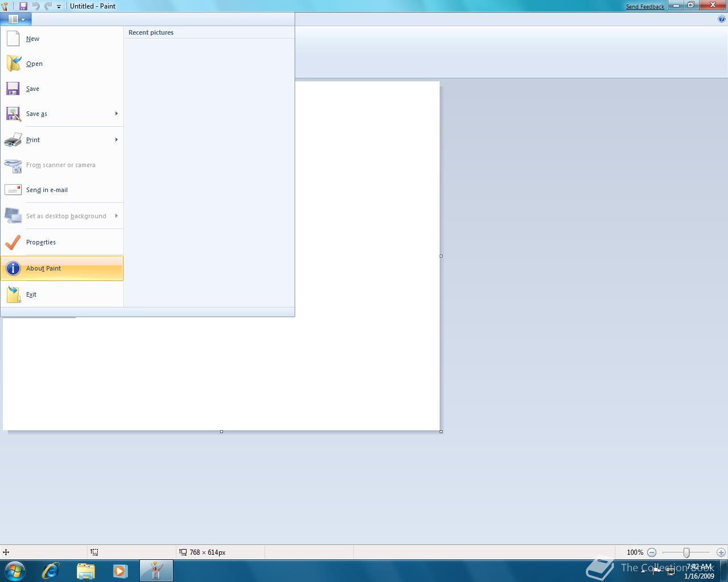Click the Exit menu icon
Image resolution: width=728 pixels, height=582 pixels.
pyautogui.click(x=13, y=294)
